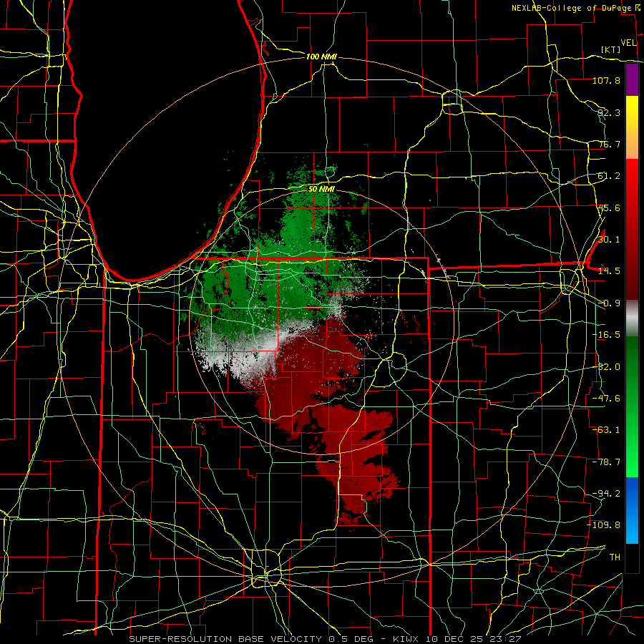Click the [KT] units label

[611, 49]
